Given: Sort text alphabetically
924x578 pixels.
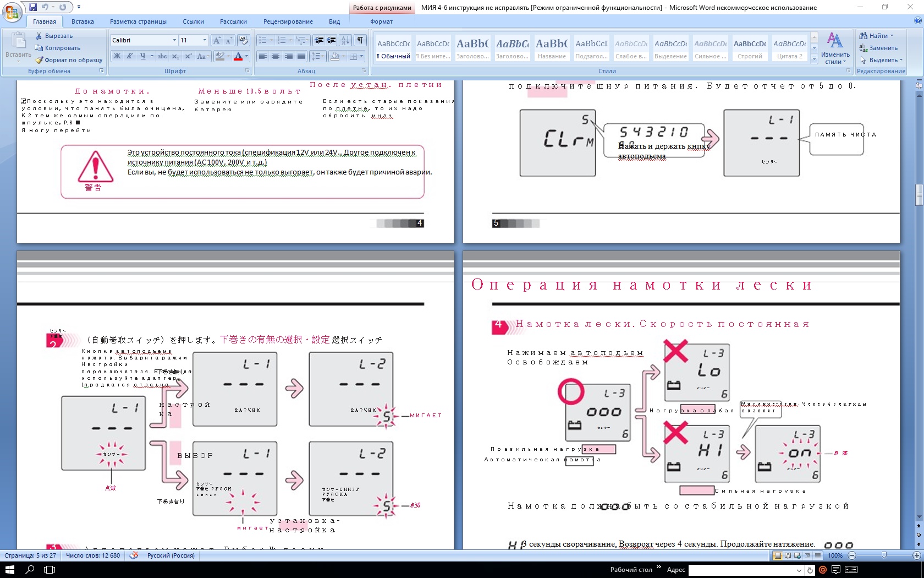Looking at the screenshot, I should 345,40.
